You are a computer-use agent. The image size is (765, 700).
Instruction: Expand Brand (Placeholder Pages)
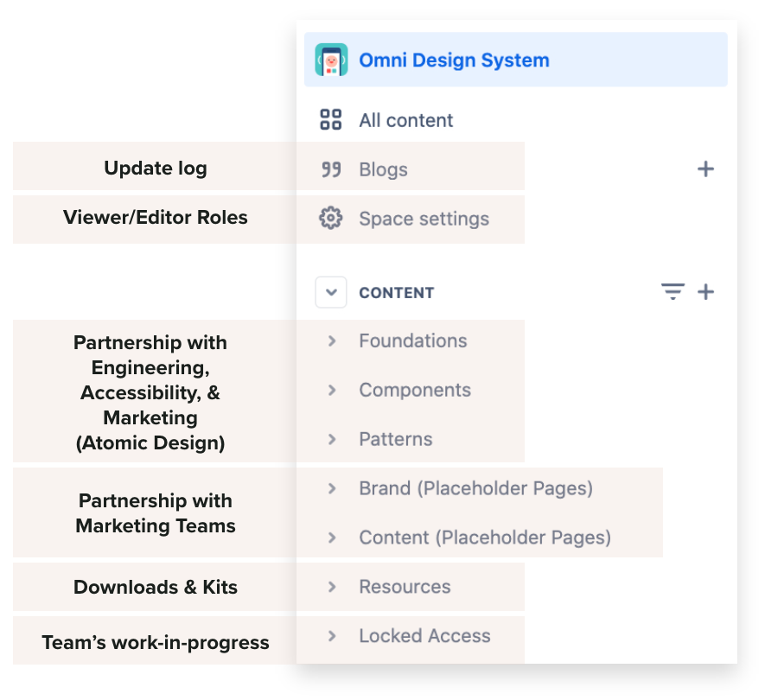pos(333,488)
